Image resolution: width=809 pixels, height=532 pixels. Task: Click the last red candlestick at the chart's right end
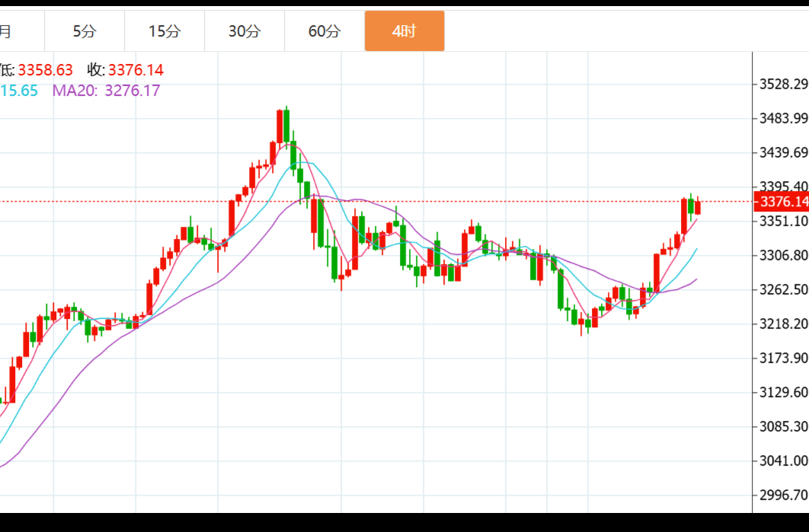click(698, 207)
